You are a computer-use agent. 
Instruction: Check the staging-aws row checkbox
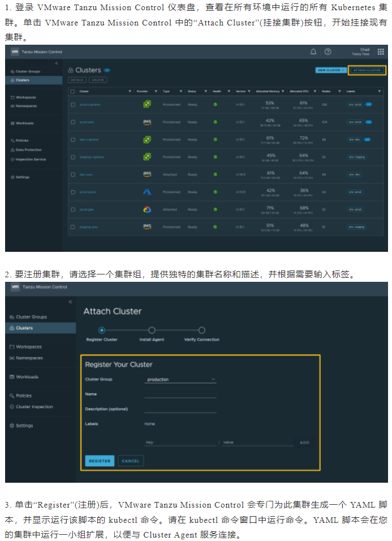point(73,227)
